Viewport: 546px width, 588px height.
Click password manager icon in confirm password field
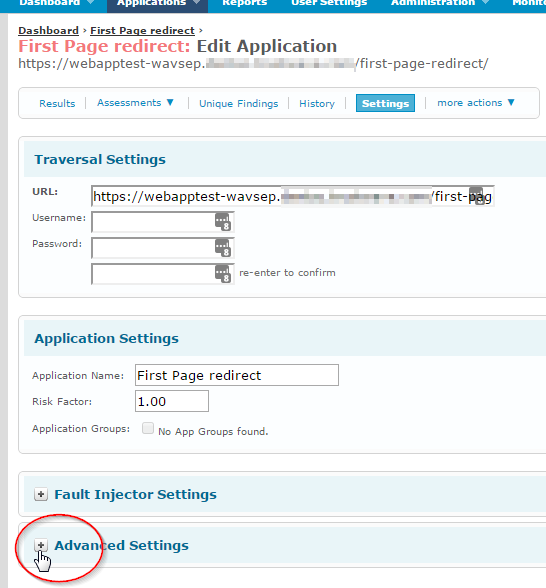pos(222,274)
